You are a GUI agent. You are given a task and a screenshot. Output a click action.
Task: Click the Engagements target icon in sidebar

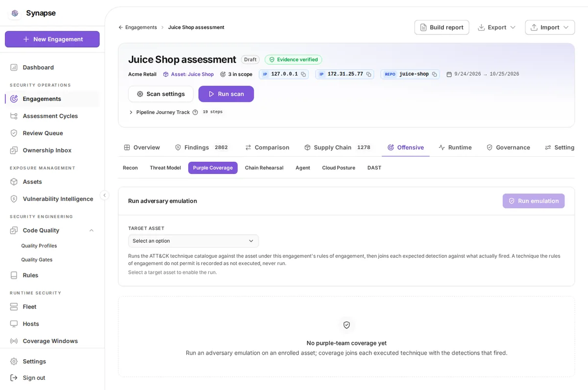pos(14,98)
